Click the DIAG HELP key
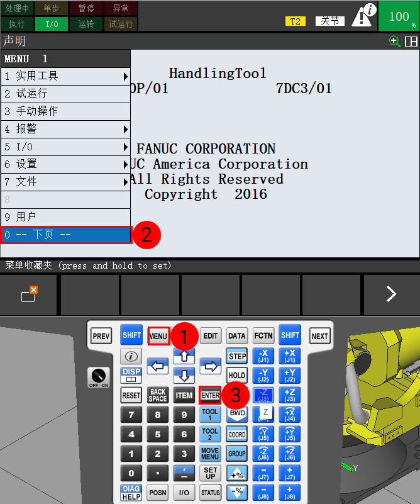The image size is (420, 504). tap(131, 493)
